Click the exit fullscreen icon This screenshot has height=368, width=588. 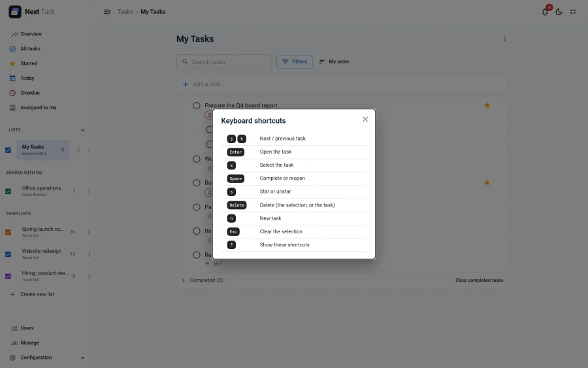pos(572,12)
